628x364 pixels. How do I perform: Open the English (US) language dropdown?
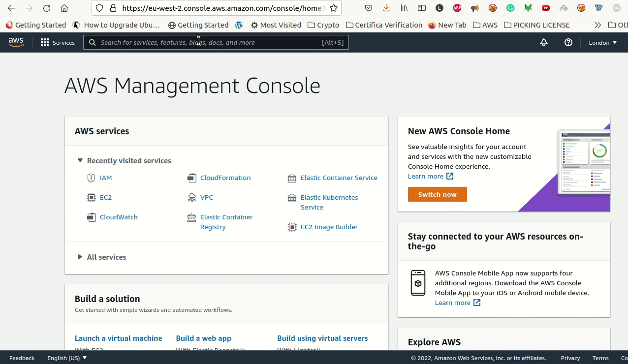(67, 358)
